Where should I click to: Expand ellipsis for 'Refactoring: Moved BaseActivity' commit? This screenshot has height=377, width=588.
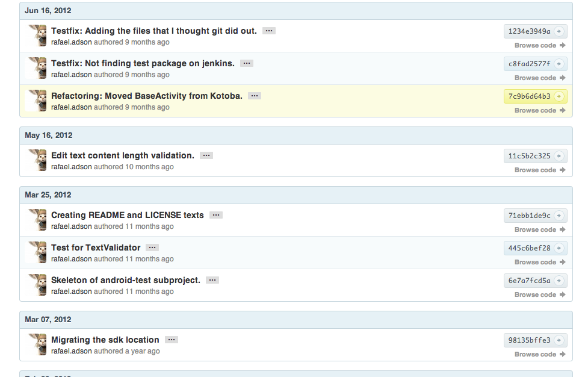tap(255, 96)
